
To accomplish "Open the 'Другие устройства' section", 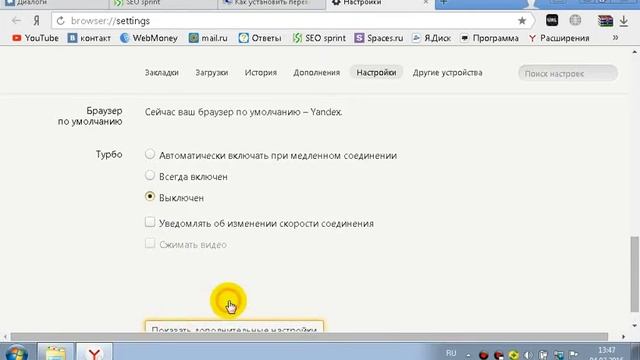I will (447, 73).
